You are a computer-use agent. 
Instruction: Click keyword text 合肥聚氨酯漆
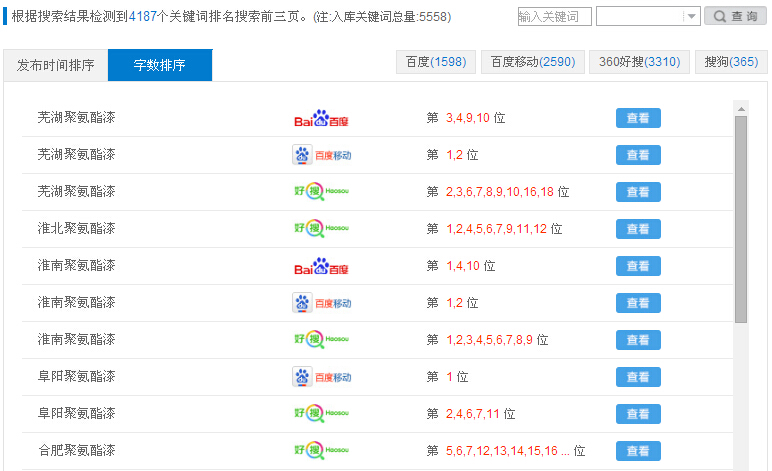(76, 450)
